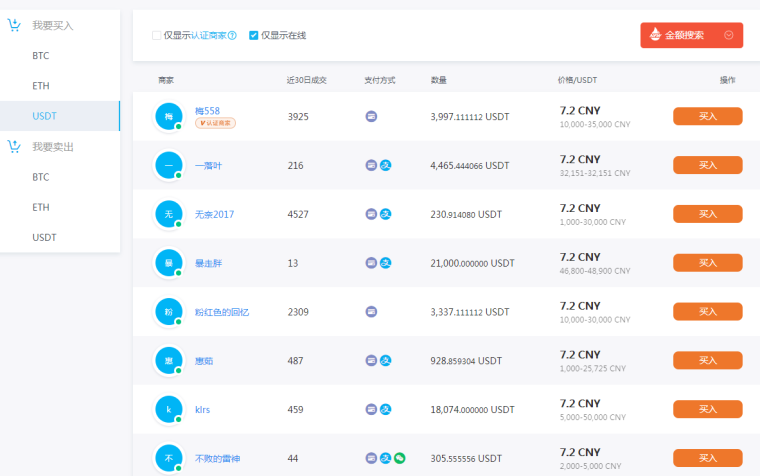Open the 无奈2017 merchant profile link
The width and height of the screenshot is (760, 476).
click(x=214, y=214)
